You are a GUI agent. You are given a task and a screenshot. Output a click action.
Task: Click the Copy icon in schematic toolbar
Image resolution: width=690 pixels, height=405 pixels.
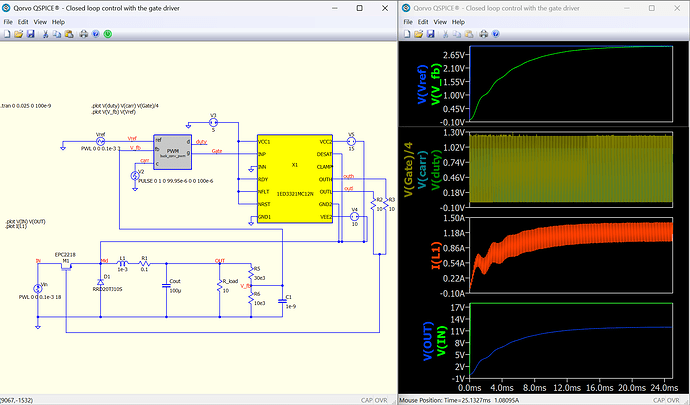click(57, 34)
